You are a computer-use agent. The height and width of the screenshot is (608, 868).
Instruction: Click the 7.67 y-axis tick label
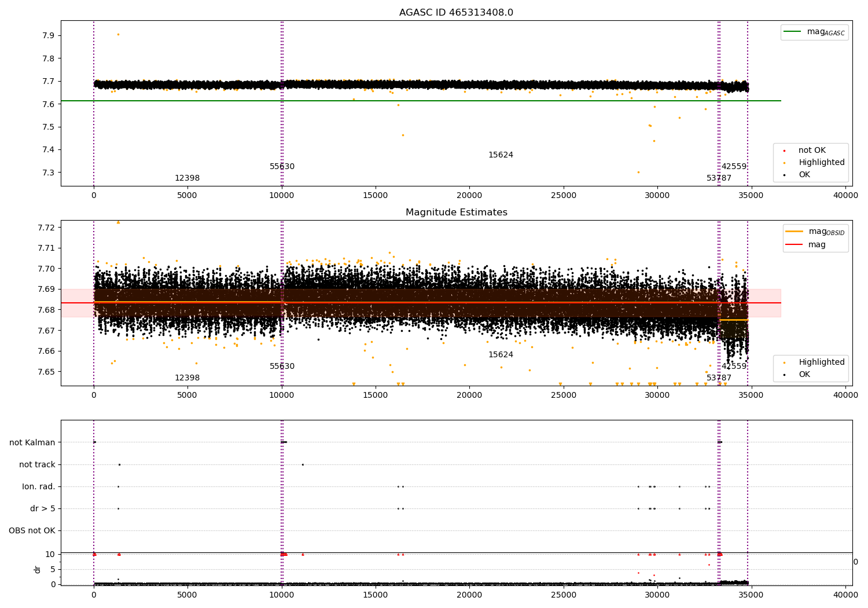coord(46,331)
